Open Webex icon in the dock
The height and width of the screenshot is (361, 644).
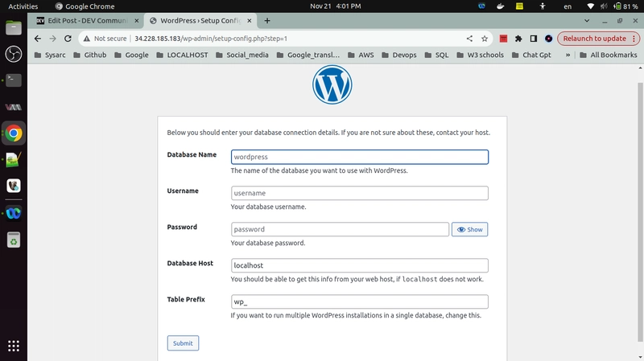click(14, 213)
